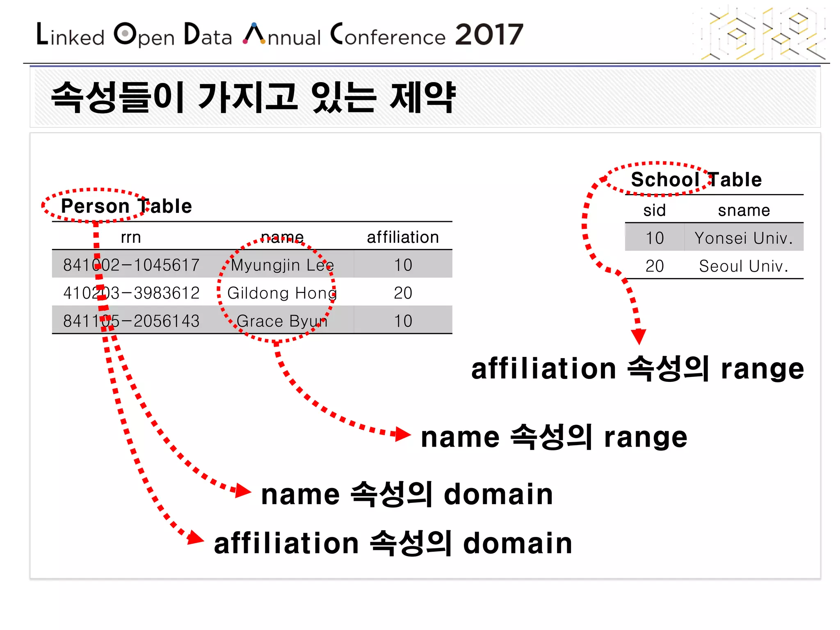This screenshot has width=840, height=630.
Task: Click the label 'name 속성의 range'
Action: [554, 437]
